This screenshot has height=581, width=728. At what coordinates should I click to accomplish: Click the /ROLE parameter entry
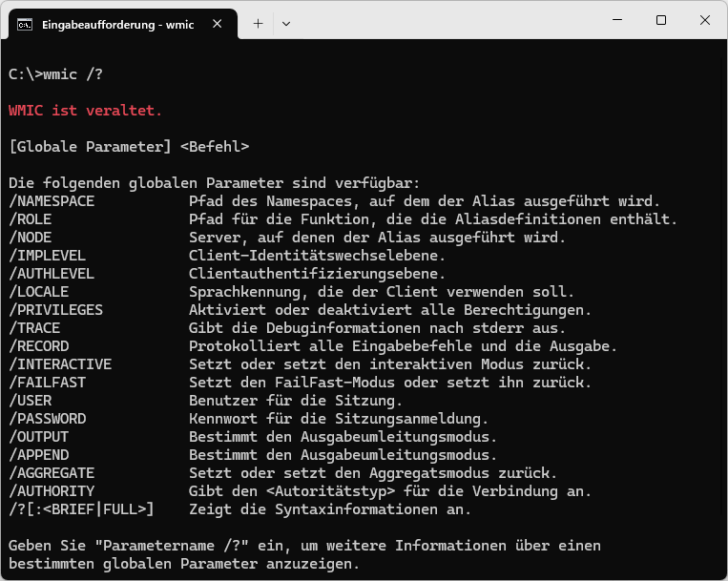point(30,219)
